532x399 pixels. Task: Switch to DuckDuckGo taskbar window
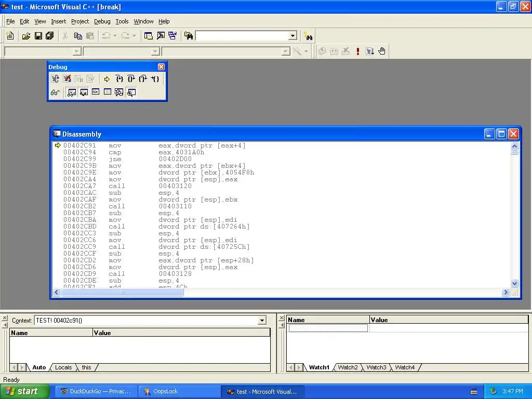96,392
